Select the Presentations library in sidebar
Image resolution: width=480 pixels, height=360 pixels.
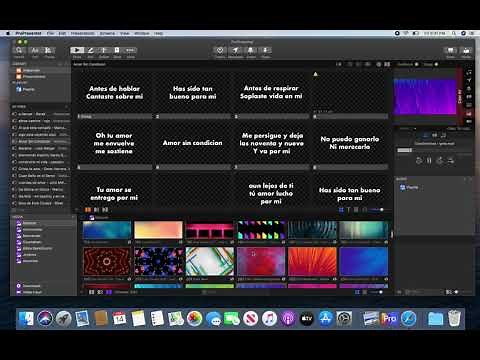40,77
